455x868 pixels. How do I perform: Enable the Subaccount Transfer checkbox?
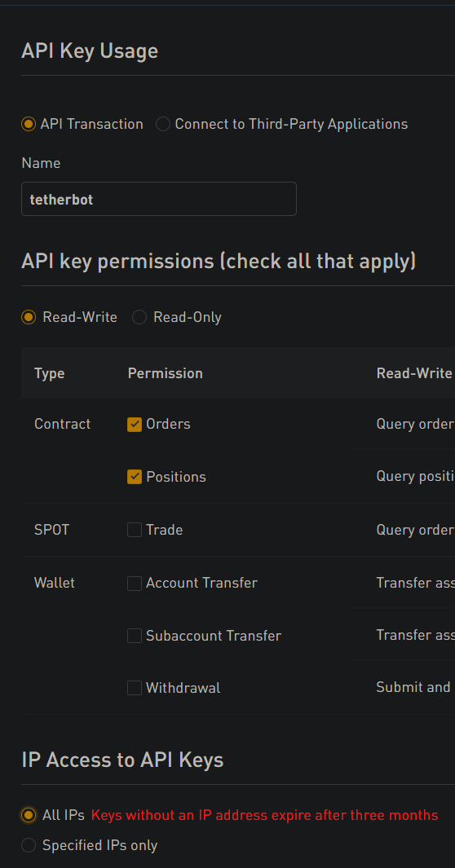coord(135,636)
